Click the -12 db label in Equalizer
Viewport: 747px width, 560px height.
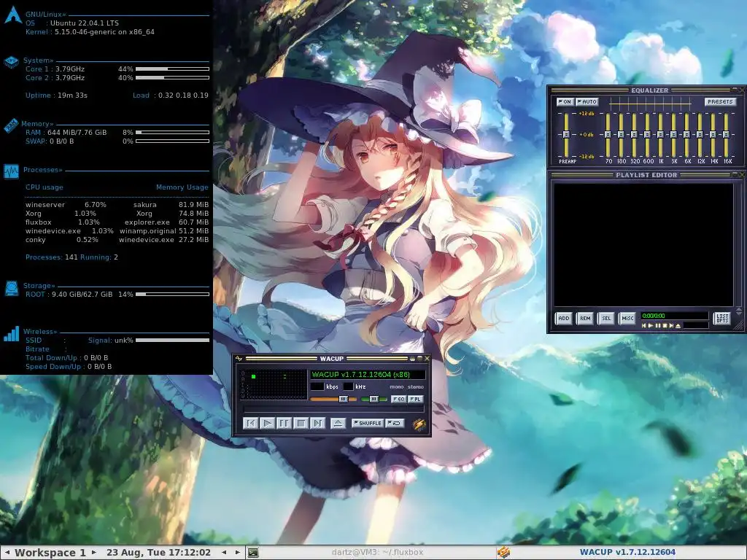(587, 156)
